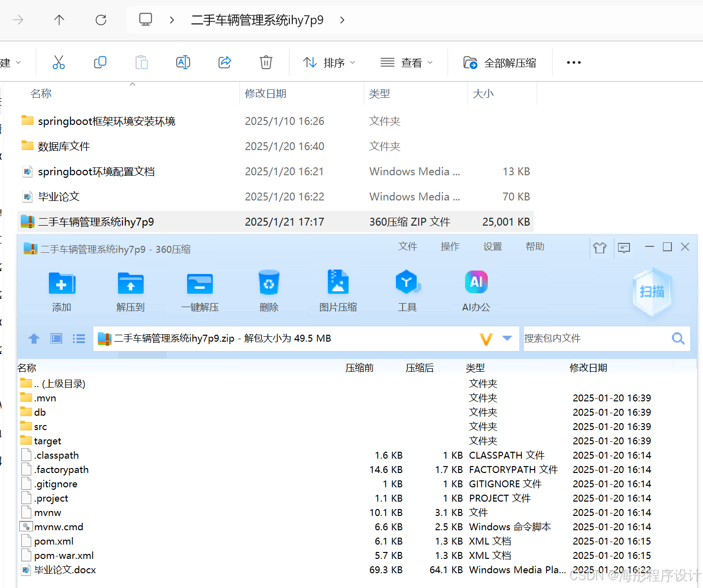Expand the archive path dropdown arrow
The height and width of the screenshot is (588, 703).
507,338
